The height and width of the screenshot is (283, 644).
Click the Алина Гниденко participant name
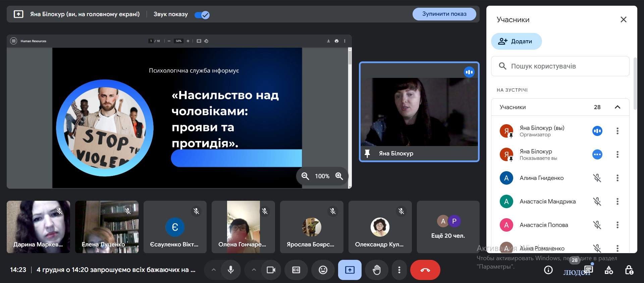[x=541, y=178]
